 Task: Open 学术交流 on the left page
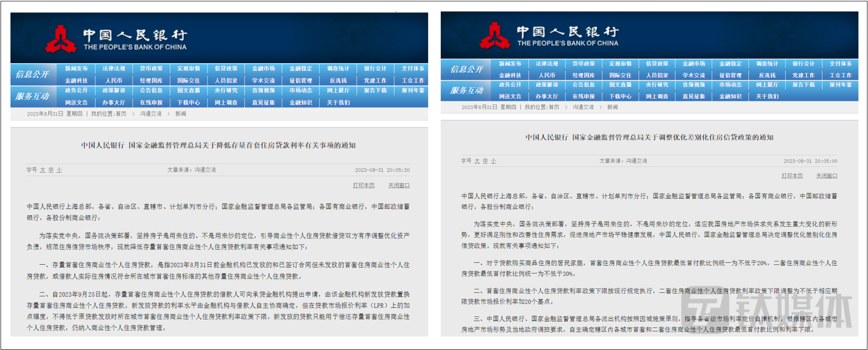(x=263, y=81)
